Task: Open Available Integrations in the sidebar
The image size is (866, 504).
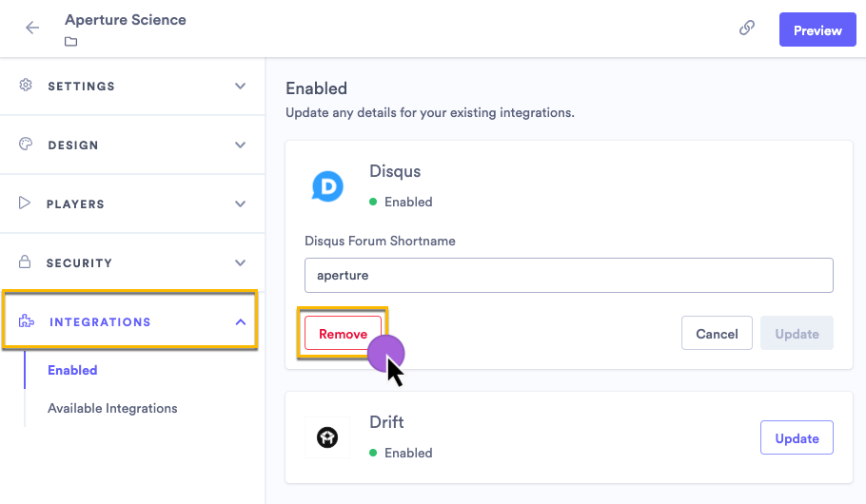Action: (112, 408)
